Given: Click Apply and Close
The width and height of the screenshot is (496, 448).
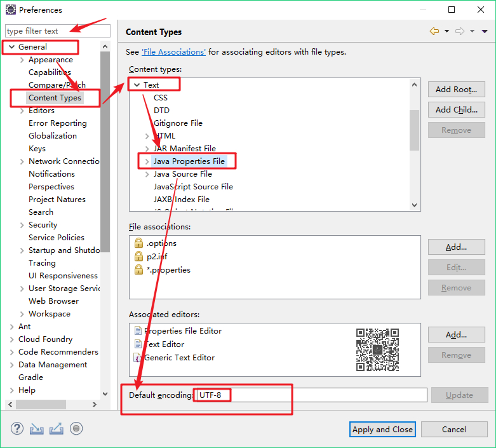Looking at the screenshot, I should point(382,430).
